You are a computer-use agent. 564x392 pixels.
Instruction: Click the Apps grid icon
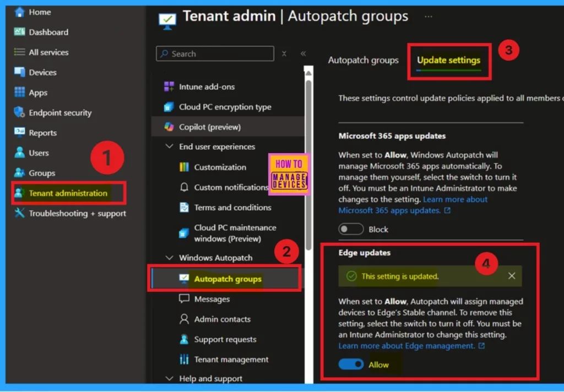click(x=19, y=92)
